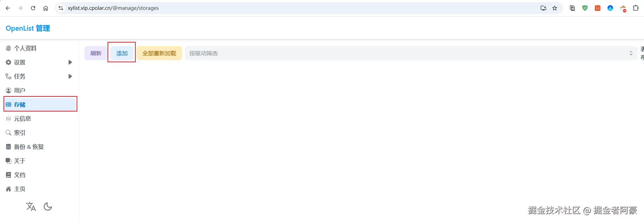Click the 索引 search icon
Screen dimensions: 644x222
(8, 133)
